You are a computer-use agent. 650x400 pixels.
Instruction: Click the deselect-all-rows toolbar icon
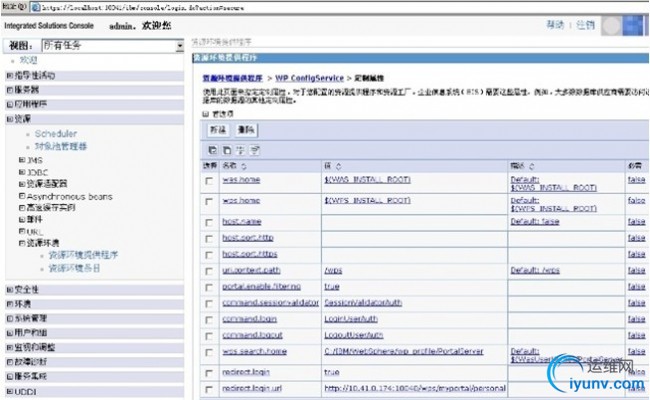(227, 150)
